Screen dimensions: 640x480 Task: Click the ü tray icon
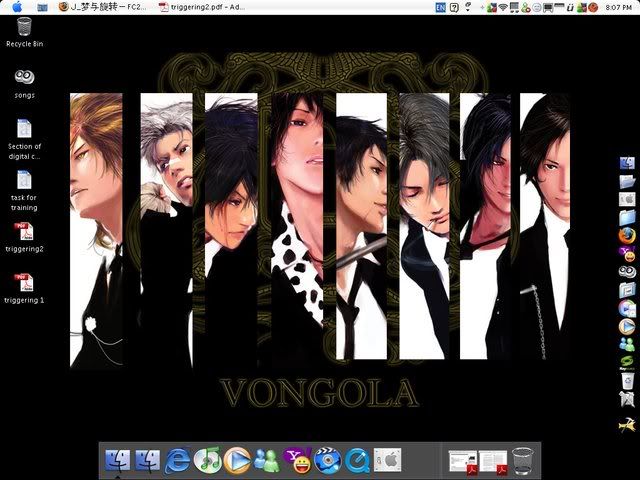point(570,7)
